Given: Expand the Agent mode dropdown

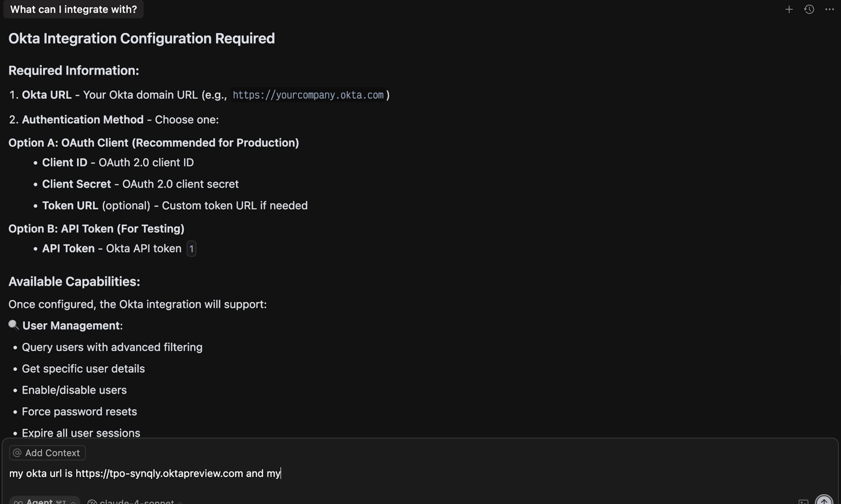Looking at the screenshot, I should click(x=45, y=501).
